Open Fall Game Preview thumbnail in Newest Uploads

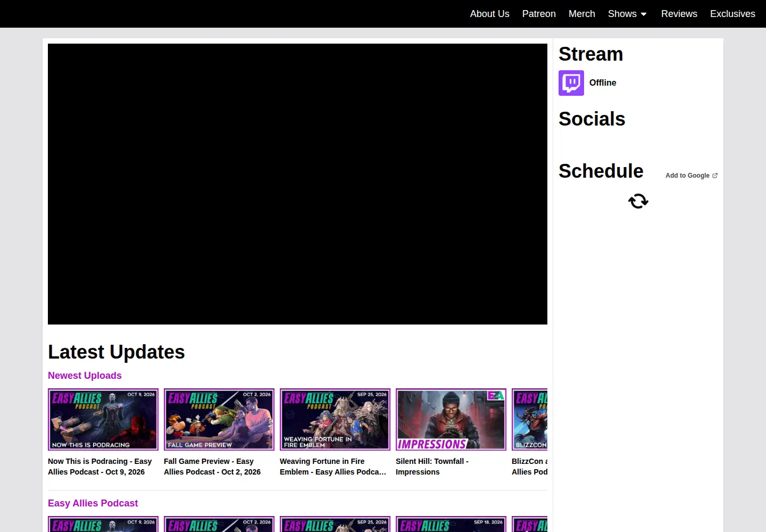click(219, 419)
